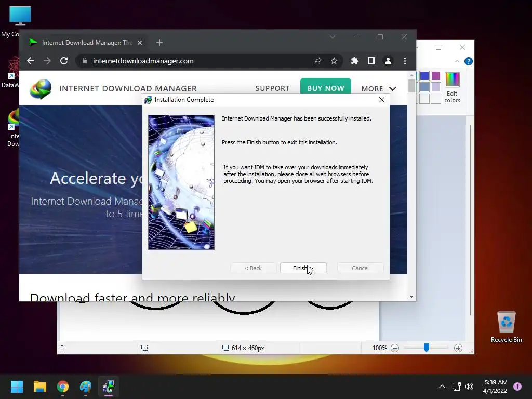Click Finish to exit the installation
532x399 pixels.
click(303, 268)
